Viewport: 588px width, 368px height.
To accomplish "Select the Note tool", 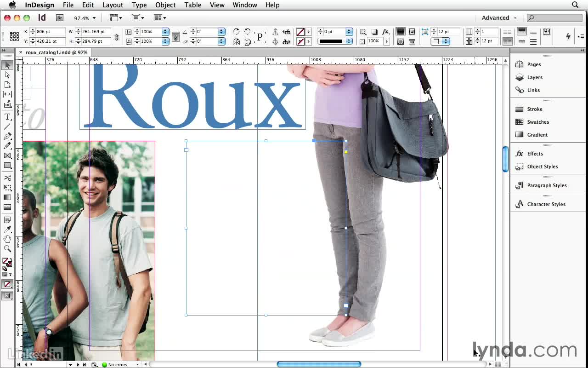I will tap(7, 220).
